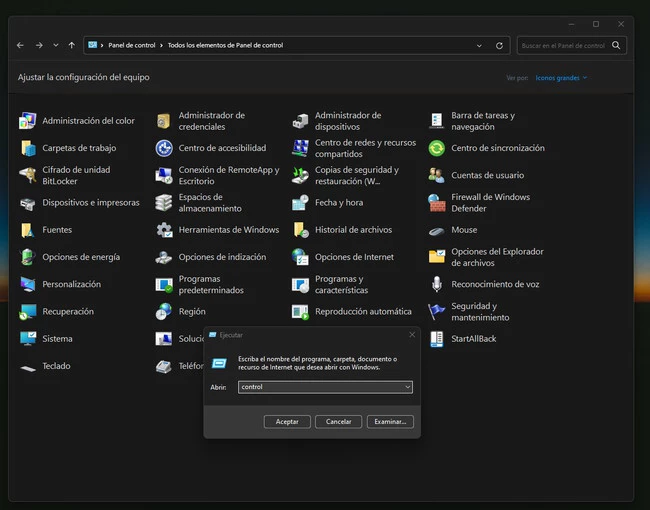
Task: Open Centro de sincronización icon
Action: point(437,148)
